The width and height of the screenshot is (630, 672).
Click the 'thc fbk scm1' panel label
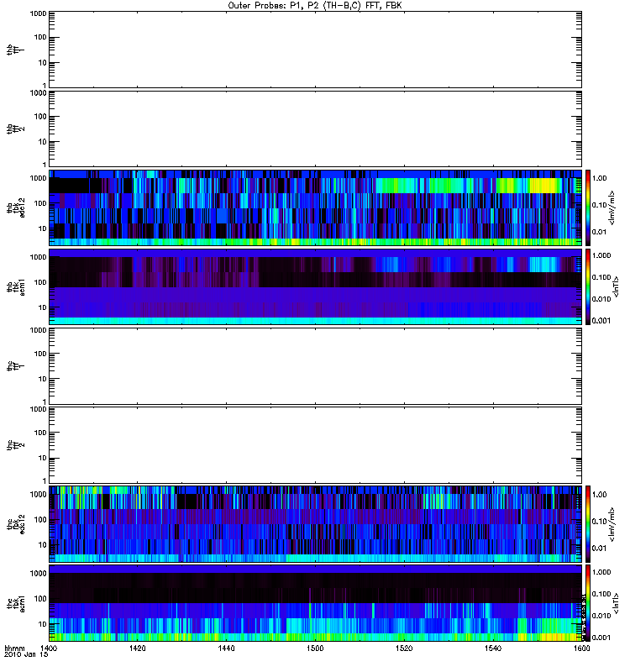tap(15, 603)
